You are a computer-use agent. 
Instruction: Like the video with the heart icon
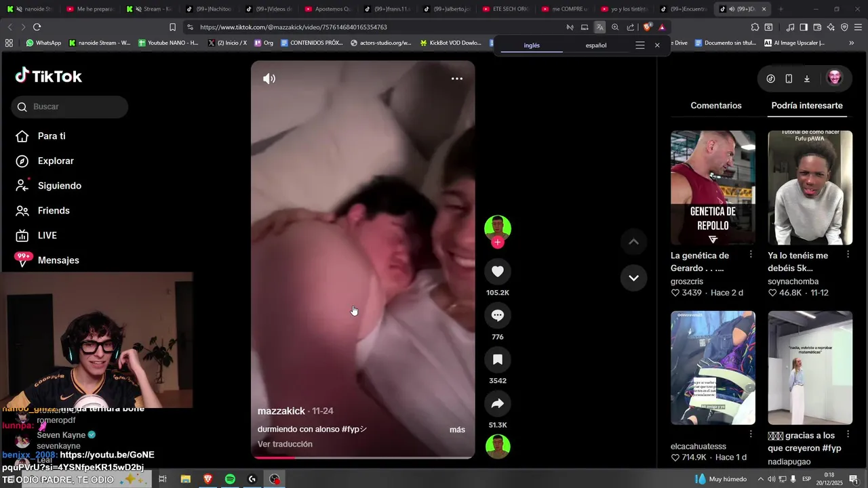(x=498, y=271)
